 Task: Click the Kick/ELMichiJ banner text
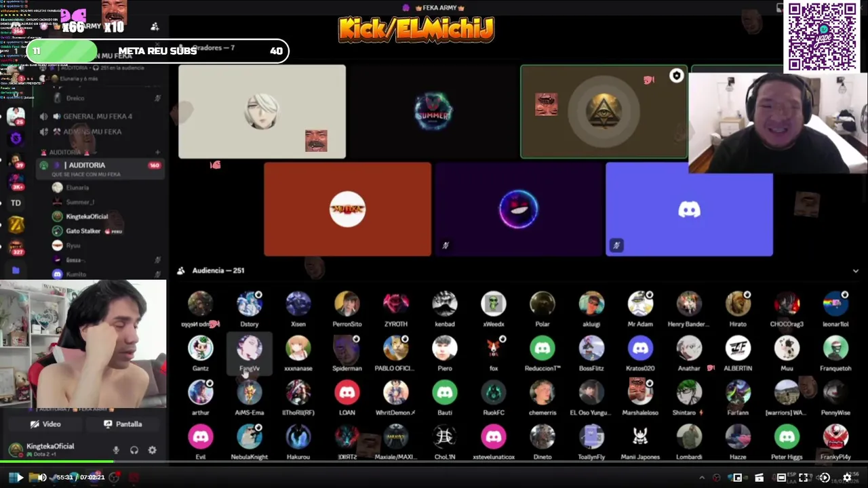click(416, 30)
